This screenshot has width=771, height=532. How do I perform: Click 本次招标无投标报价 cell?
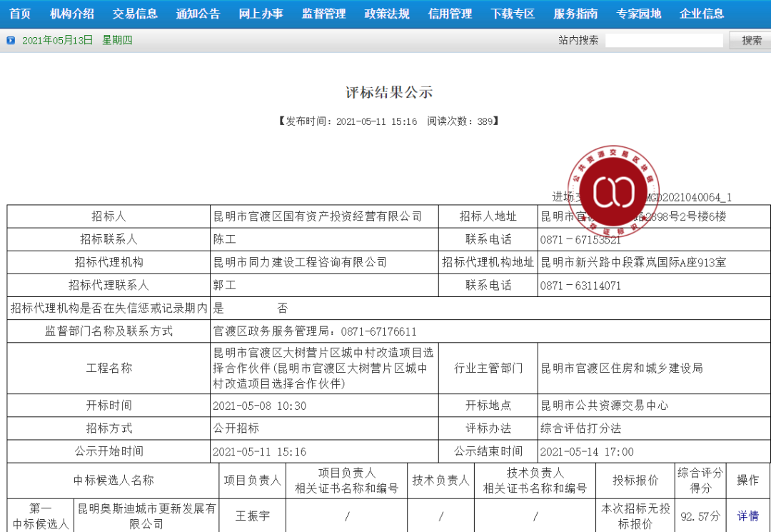635,516
